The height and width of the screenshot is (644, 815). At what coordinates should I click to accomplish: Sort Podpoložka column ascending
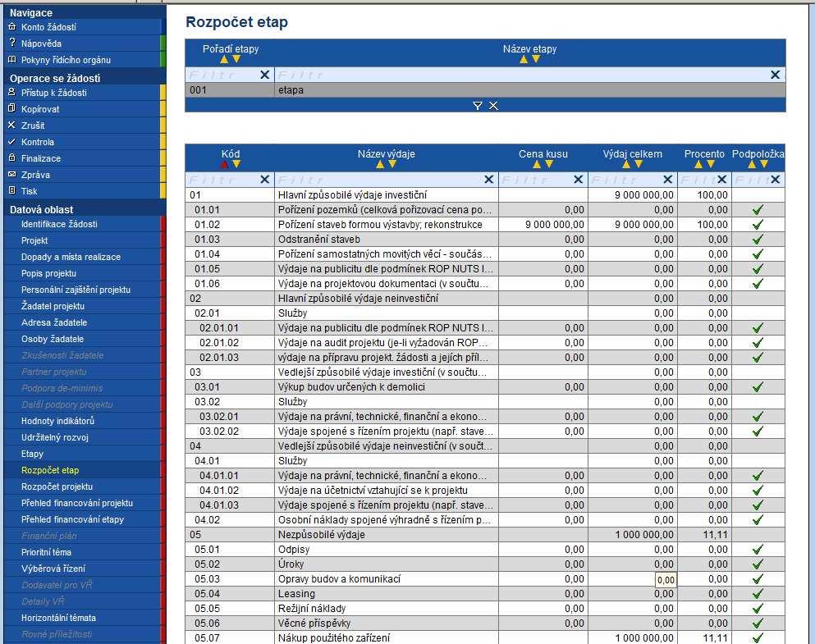tap(752, 164)
